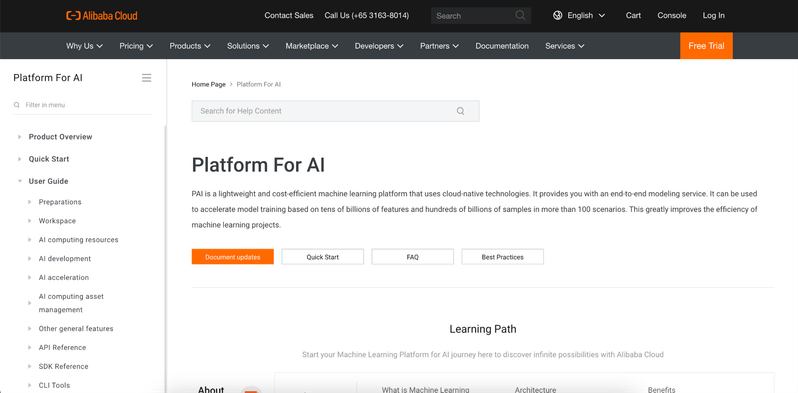Click the Filter in menu search icon
The image size is (798, 393).
click(17, 105)
